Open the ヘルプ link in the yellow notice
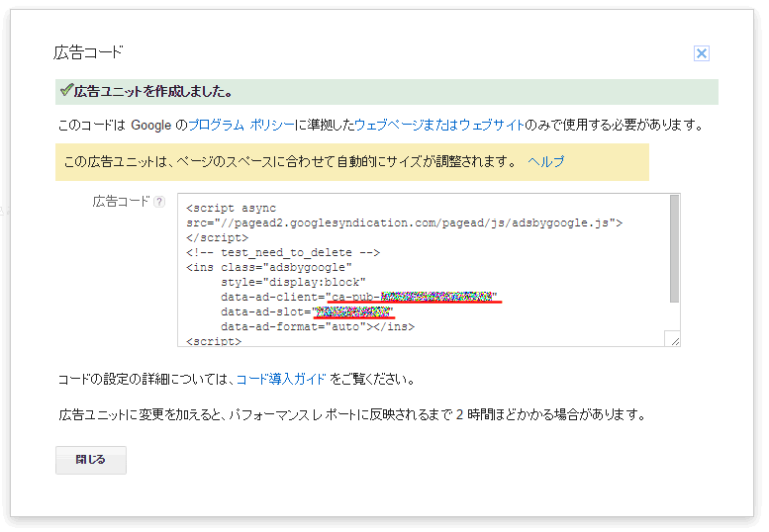The image size is (769, 532). click(545, 161)
